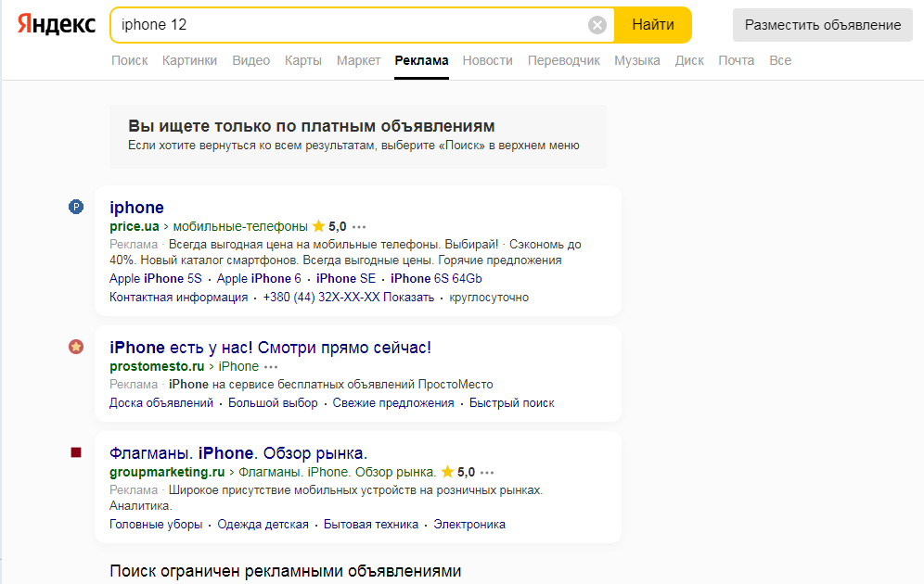Click the price.ua domain link
Screen dimensions: 924x584
click(x=135, y=227)
